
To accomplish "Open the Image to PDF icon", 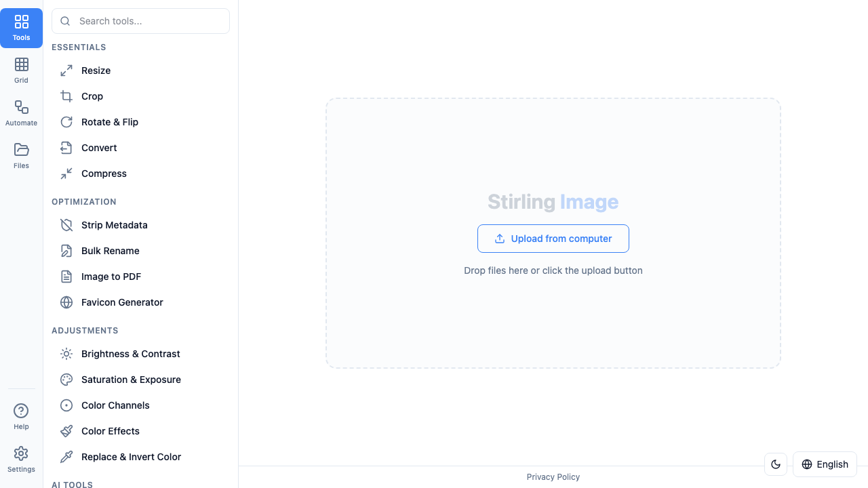I will (66, 277).
